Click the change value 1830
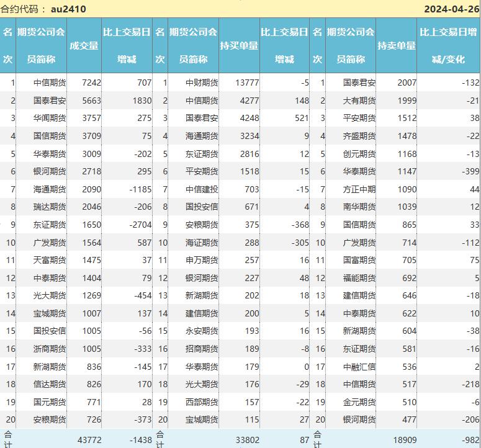The image size is (481, 448). [x=142, y=101]
